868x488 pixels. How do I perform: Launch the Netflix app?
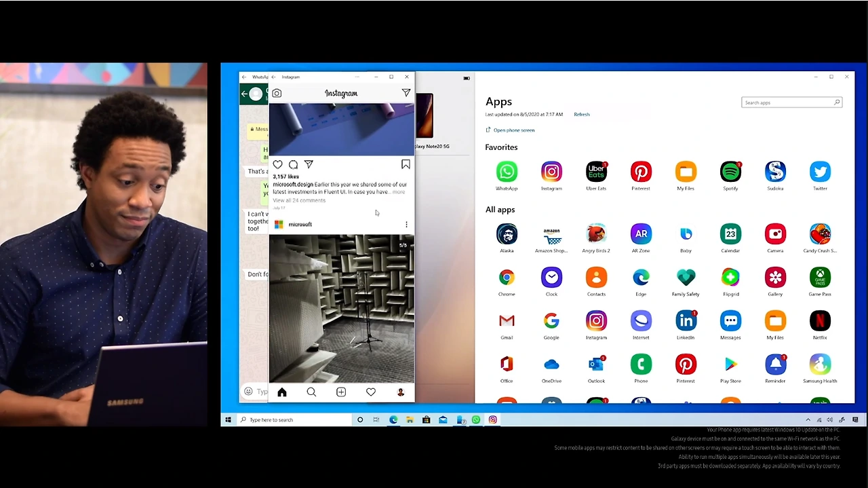[820, 321]
